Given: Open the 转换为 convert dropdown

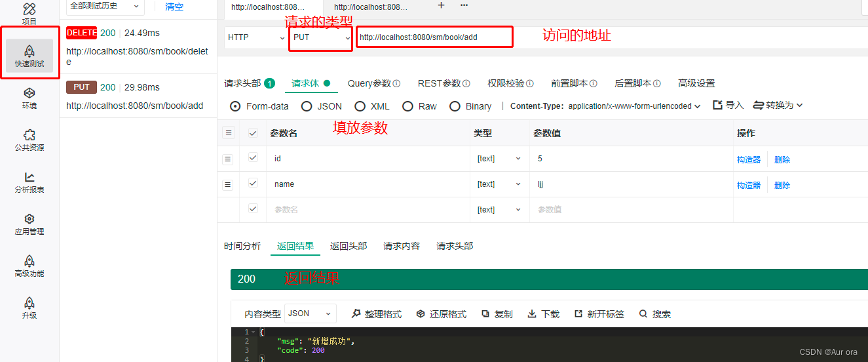Looking at the screenshot, I should click(778, 105).
